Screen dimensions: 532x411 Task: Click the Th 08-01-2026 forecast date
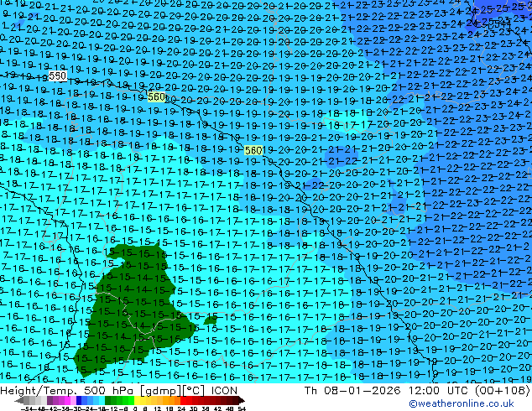point(352,391)
